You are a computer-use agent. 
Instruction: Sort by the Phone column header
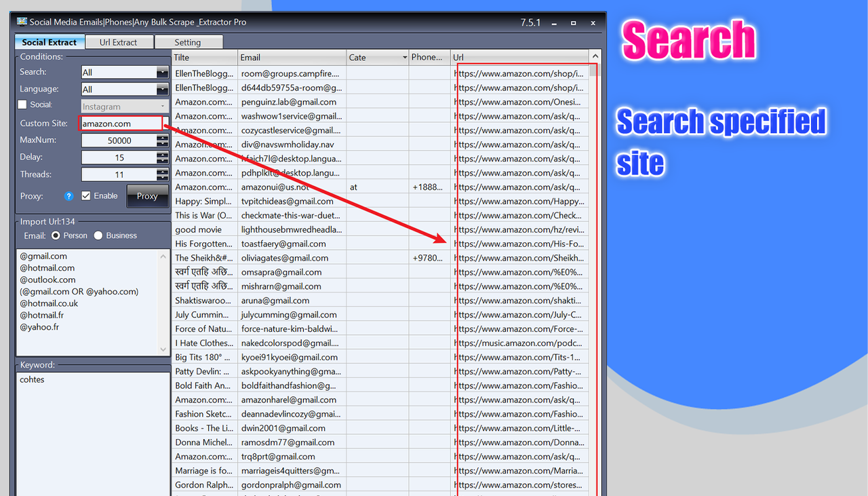click(x=429, y=57)
